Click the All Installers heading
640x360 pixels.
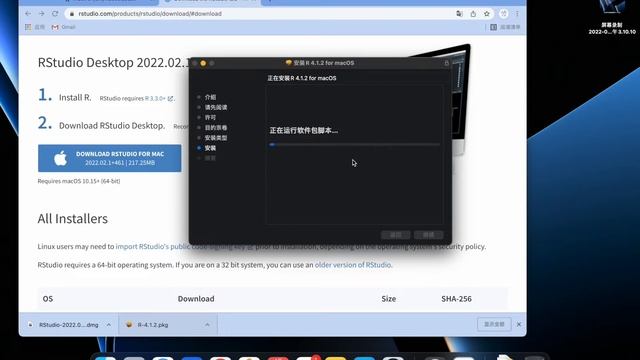(x=73, y=219)
